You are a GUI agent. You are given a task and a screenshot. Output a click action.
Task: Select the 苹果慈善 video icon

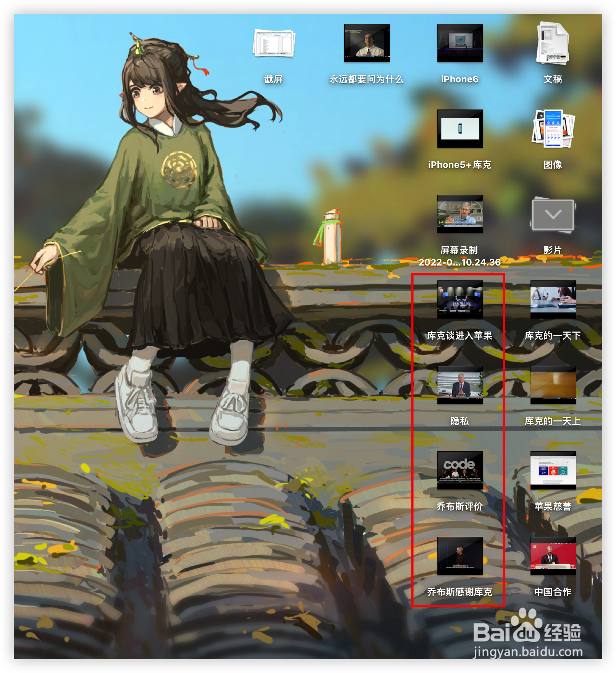pyautogui.click(x=553, y=470)
